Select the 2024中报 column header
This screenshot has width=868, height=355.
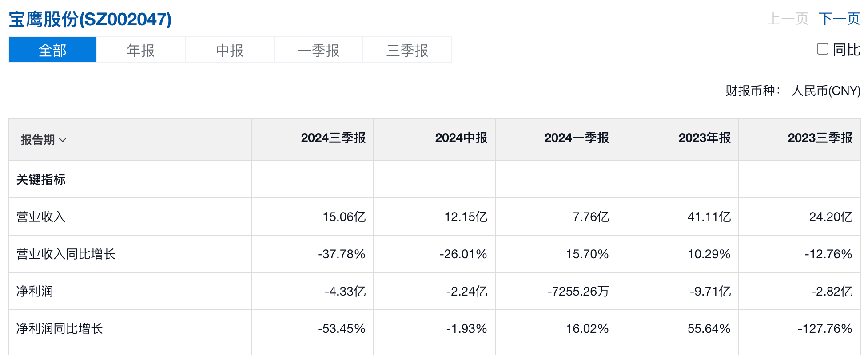[461, 138]
